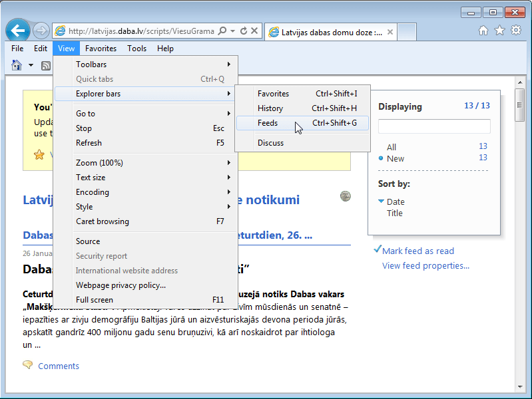
Task: Toggle Full screen mode
Action: pos(146,300)
